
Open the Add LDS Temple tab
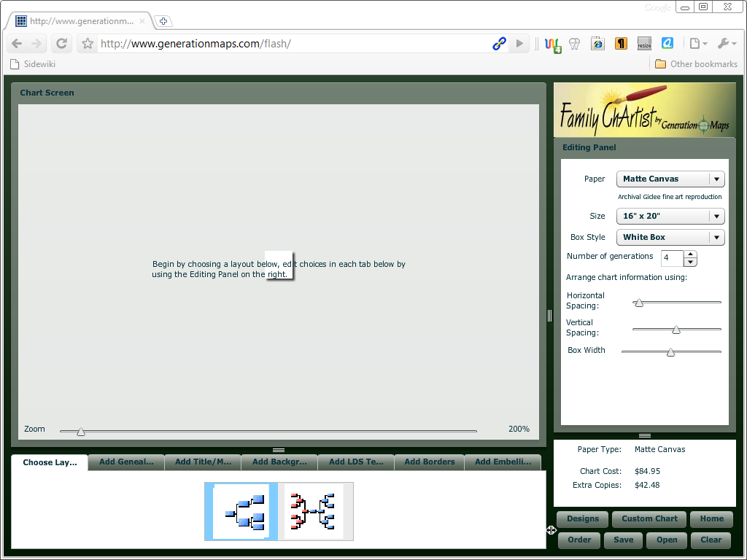[356, 462]
